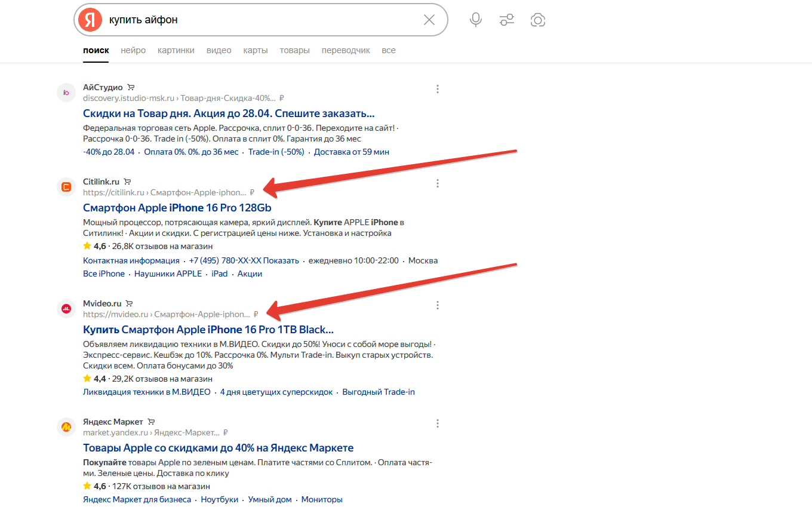The image size is (812, 513).
Task: Click 'Оплата 0%. 0%. до 36 мес' sitelink
Action: (x=191, y=152)
